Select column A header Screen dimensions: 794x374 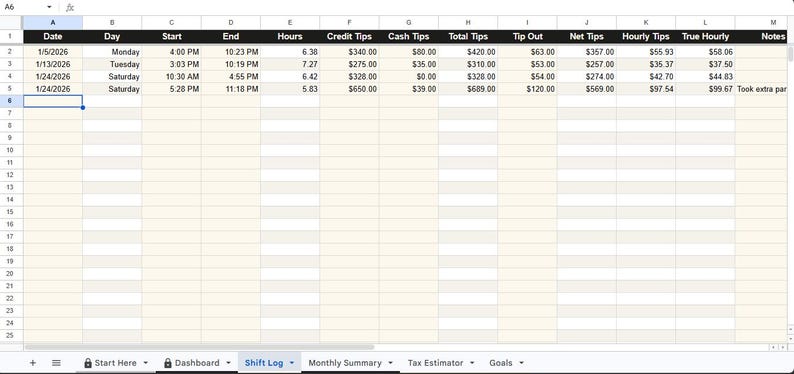(x=53, y=23)
